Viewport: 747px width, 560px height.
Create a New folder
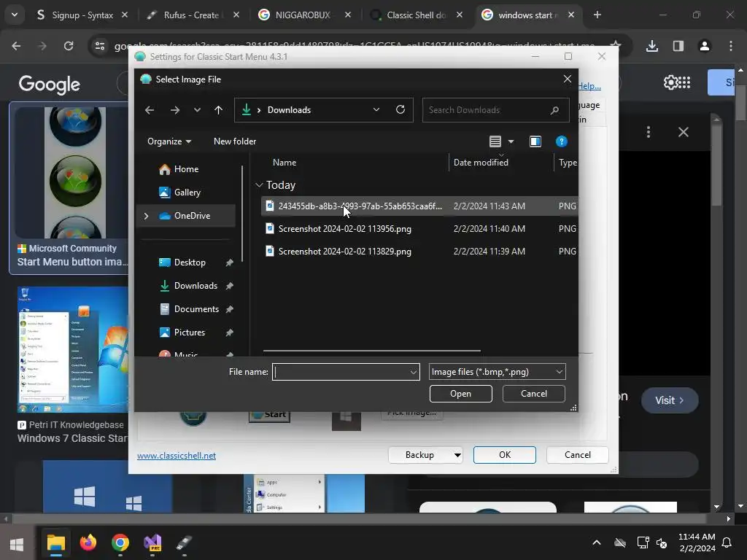234,141
